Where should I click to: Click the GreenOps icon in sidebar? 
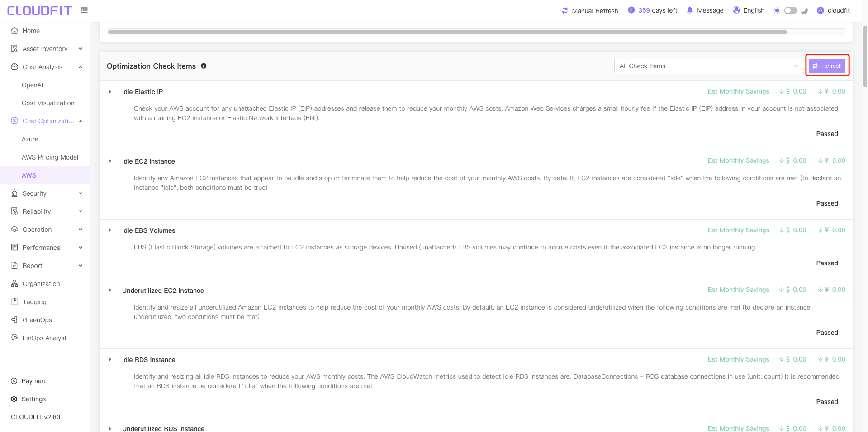pos(14,319)
